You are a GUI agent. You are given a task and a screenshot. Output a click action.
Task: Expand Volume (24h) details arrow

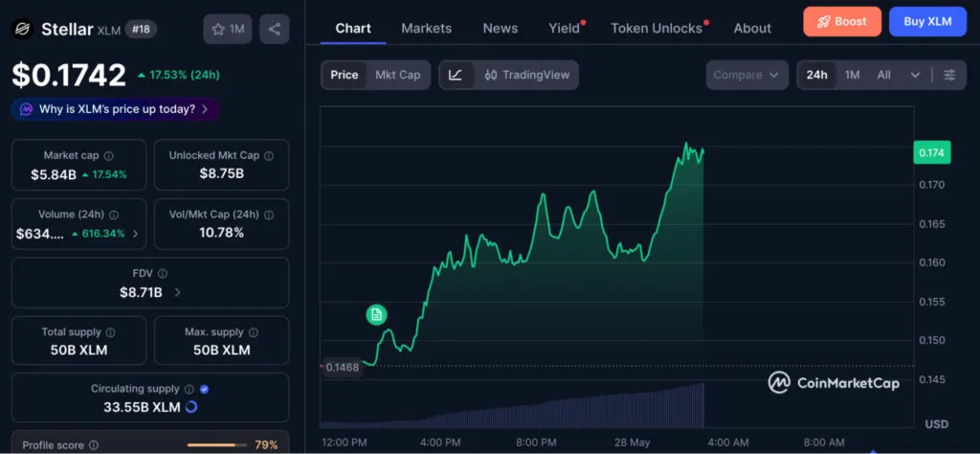point(136,234)
